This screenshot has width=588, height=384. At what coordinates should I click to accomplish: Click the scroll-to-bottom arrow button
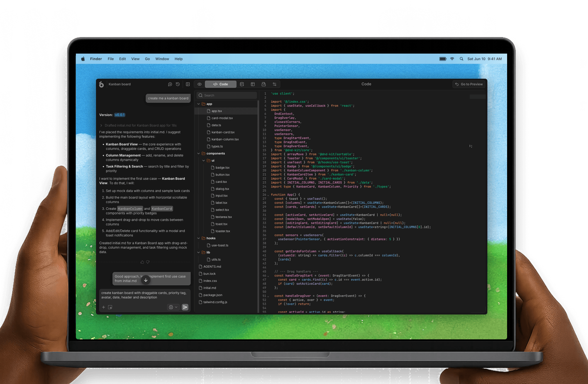click(146, 280)
